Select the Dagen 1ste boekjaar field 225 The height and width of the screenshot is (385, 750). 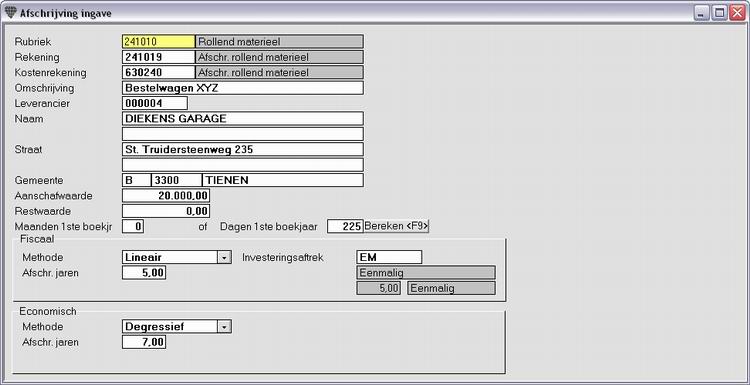[x=345, y=226]
